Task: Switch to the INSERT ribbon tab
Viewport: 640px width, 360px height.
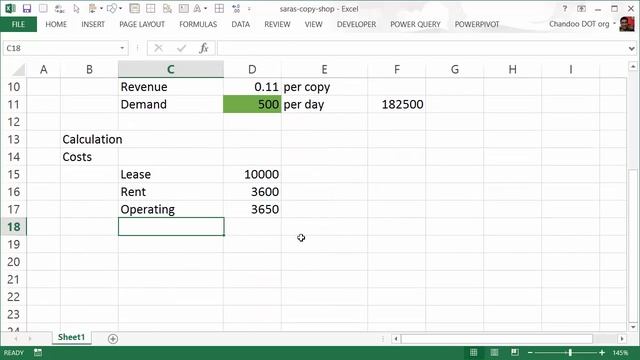Action: click(x=93, y=24)
